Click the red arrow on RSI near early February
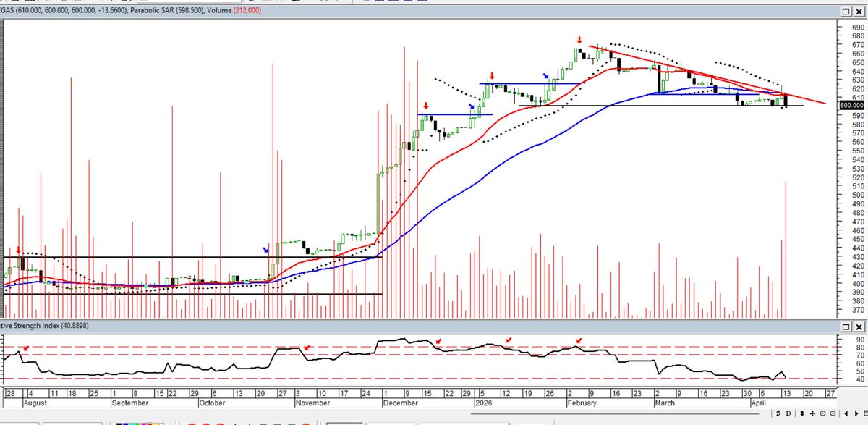This screenshot has width=868, height=425. (x=579, y=340)
